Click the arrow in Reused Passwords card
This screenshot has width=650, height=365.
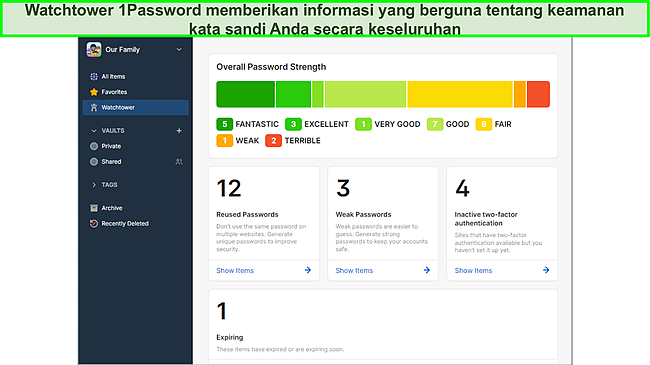coord(308,270)
